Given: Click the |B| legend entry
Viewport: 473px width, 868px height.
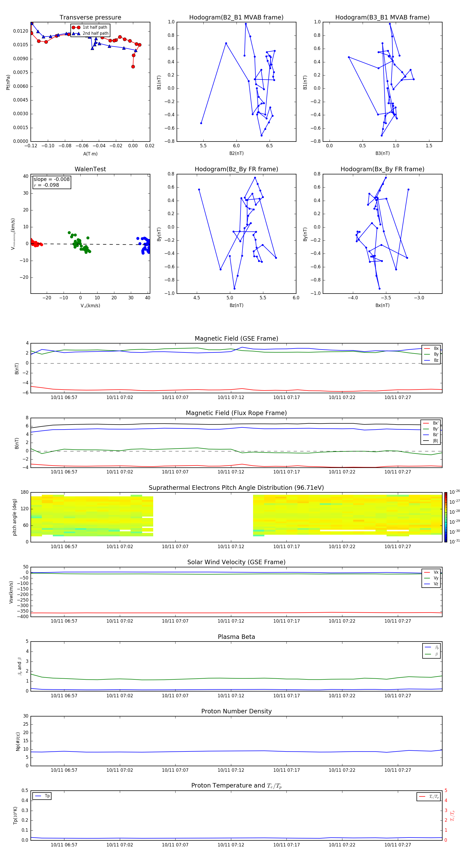Looking at the screenshot, I should click(x=431, y=441).
